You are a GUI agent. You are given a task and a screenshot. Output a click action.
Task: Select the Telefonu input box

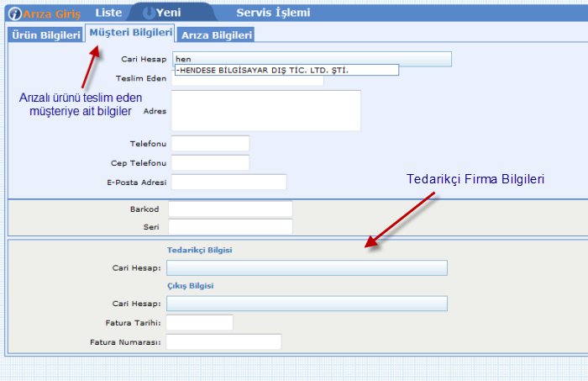210,144
